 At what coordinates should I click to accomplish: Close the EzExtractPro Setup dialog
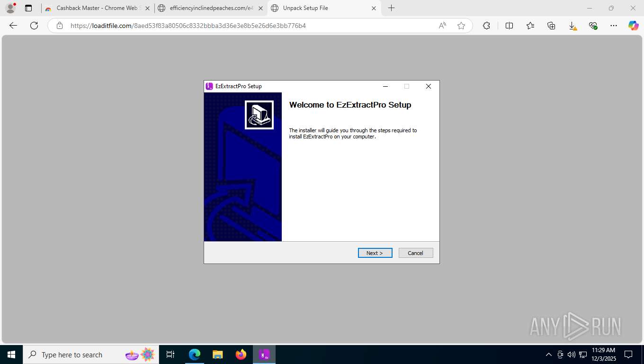coord(429,86)
